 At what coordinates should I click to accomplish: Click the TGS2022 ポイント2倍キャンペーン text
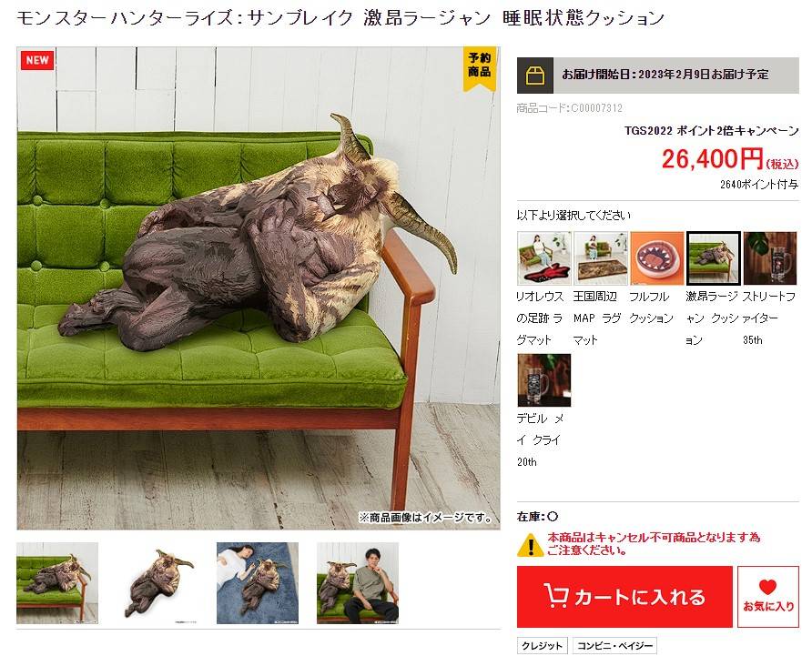coord(712,130)
